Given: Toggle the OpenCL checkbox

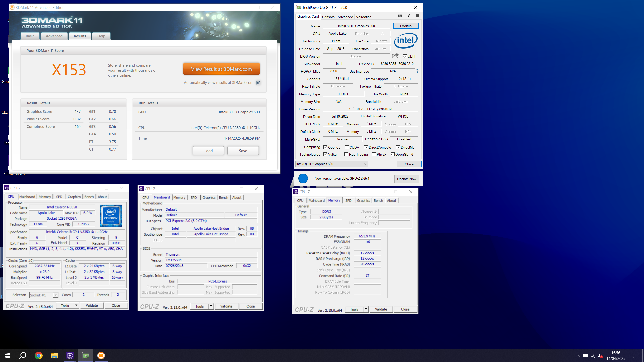Looking at the screenshot, I should coord(325,147).
